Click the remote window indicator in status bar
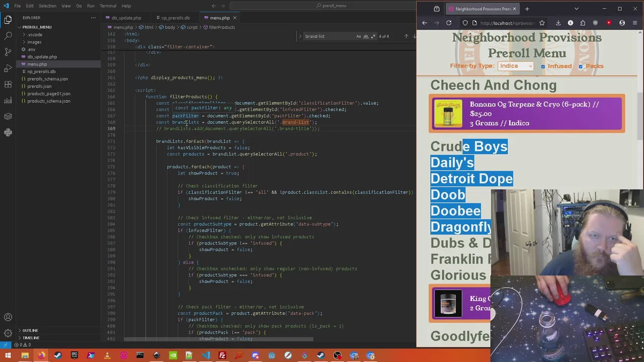644x362 pixels. (x=5, y=344)
